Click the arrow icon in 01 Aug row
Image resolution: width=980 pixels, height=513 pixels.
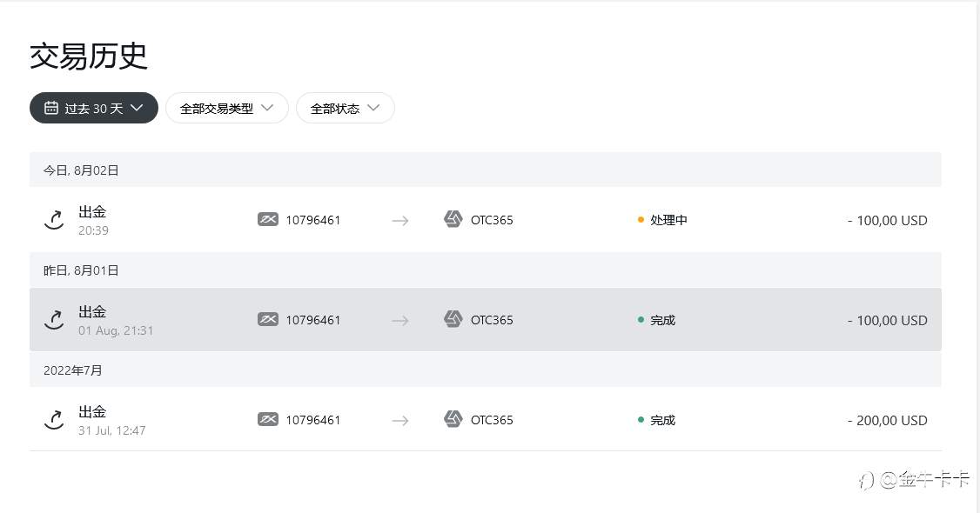tap(400, 320)
